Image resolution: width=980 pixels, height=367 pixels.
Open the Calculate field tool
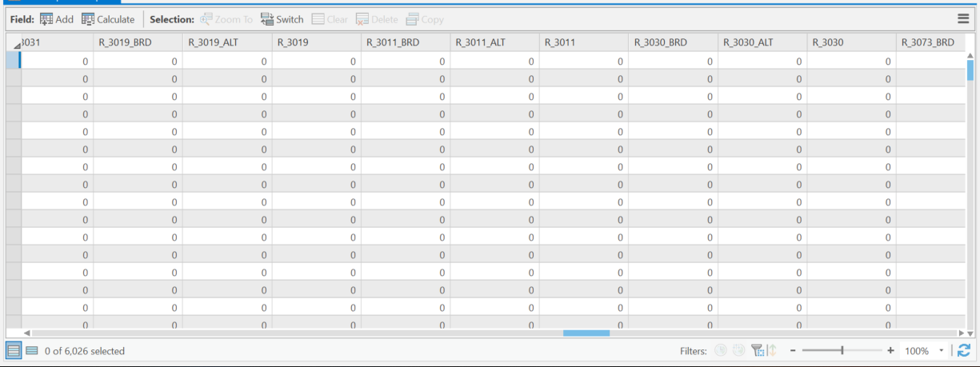tap(108, 19)
